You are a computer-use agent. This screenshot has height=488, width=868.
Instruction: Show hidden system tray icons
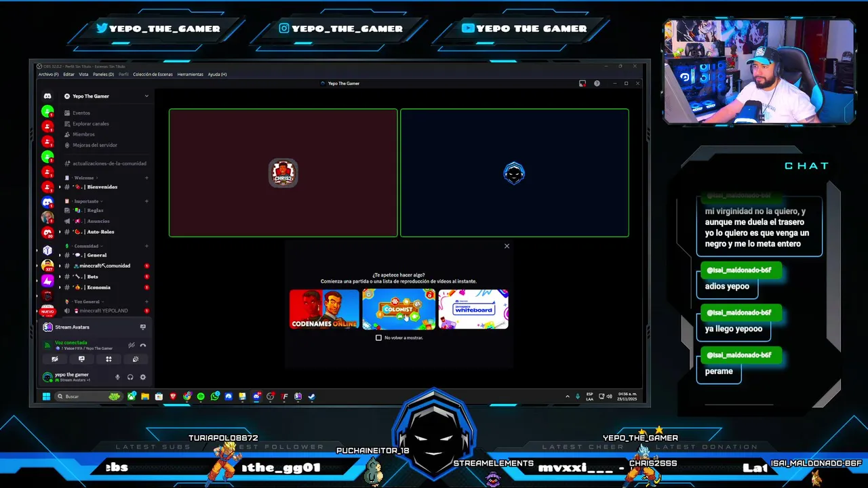click(568, 396)
